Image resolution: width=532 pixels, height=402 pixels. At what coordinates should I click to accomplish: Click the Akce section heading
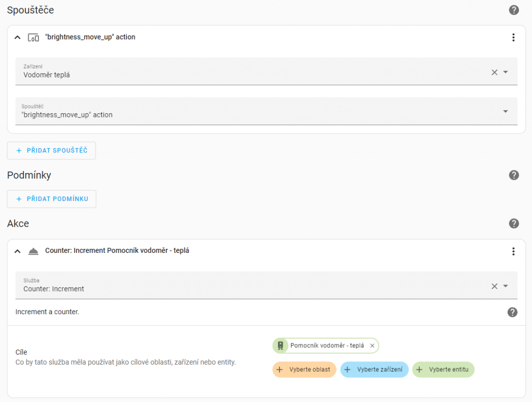coord(18,223)
